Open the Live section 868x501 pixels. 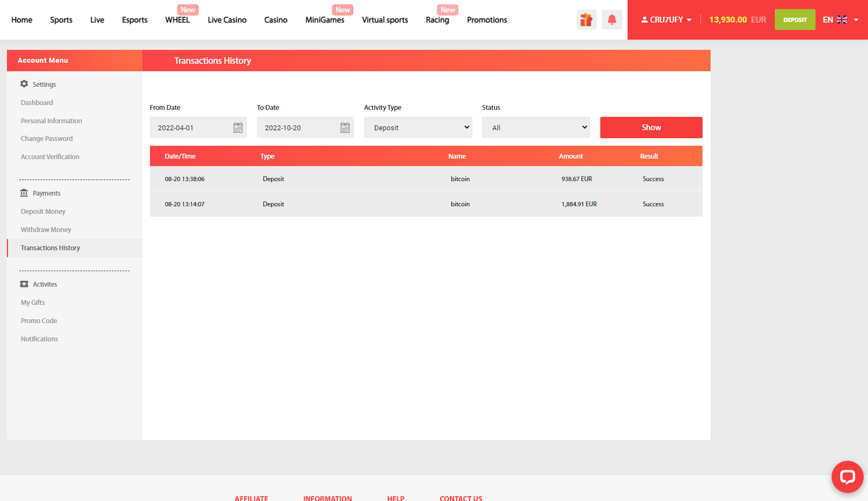tap(97, 20)
